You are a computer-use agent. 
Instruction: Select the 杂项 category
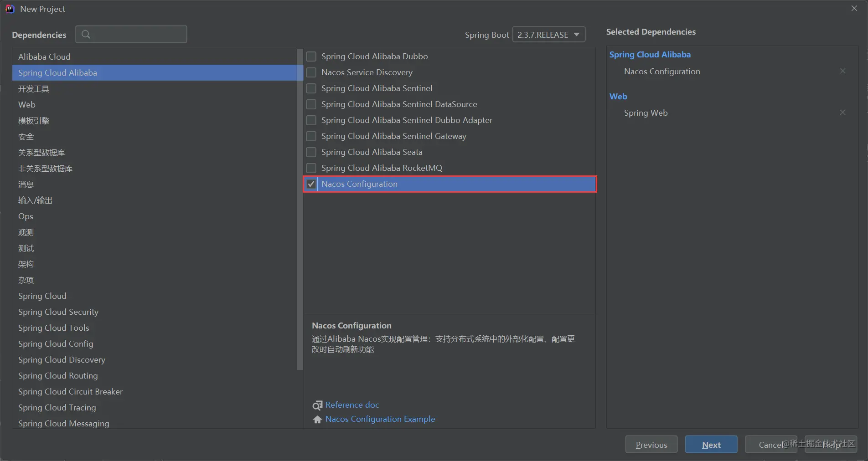click(x=154, y=280)
